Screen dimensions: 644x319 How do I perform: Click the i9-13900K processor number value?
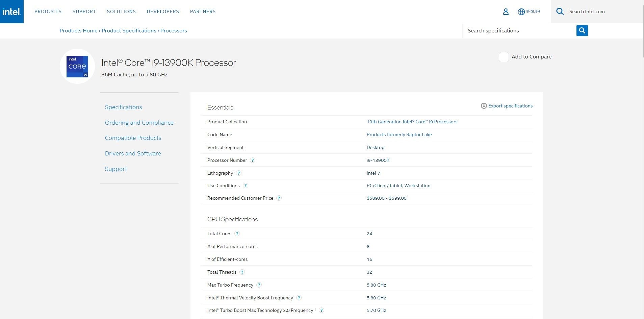click(x=378, y=160)
